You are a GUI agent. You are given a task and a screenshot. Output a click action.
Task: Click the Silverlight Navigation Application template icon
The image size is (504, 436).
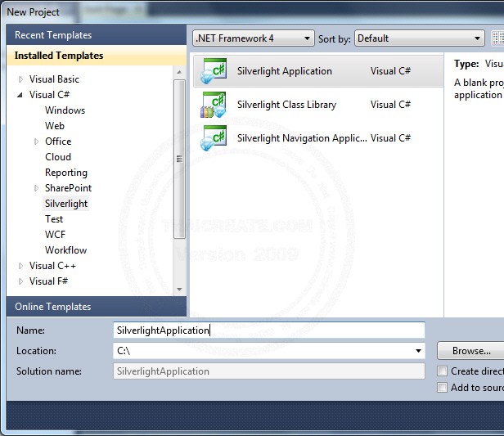[x=214, y=138]
